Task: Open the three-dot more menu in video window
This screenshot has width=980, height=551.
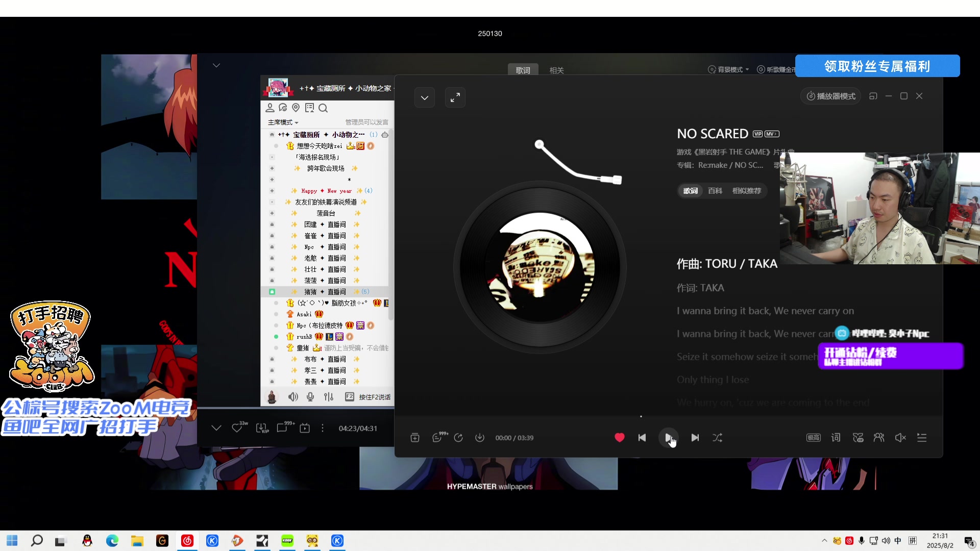Action: click(x=323, y=428)
